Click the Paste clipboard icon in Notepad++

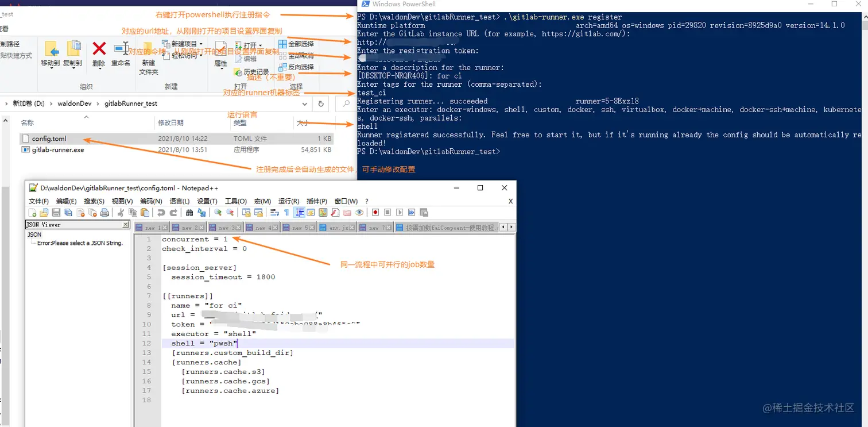145,213
